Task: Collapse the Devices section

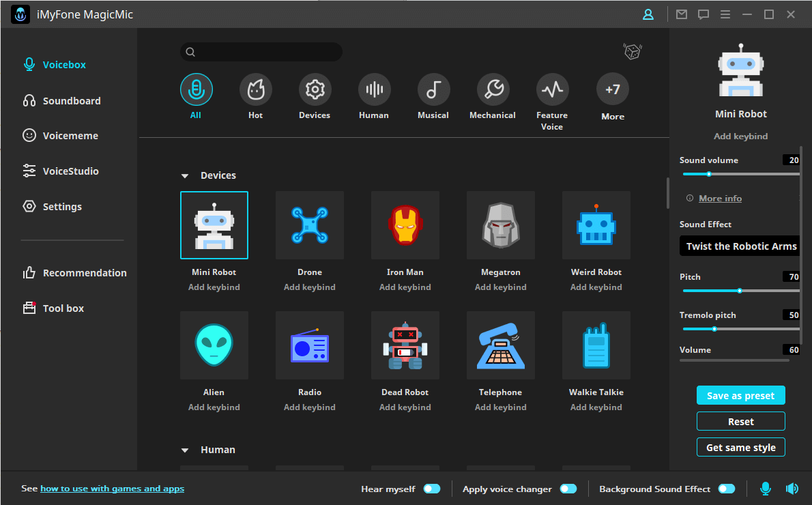Action: tap(185, 176)
